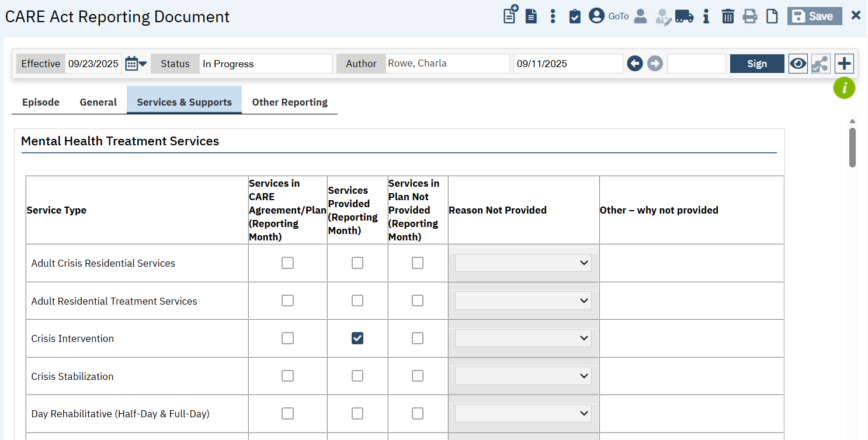Print the document with the printer icon
The width and height of the screenshot is (868, 440).
point(750,16)
